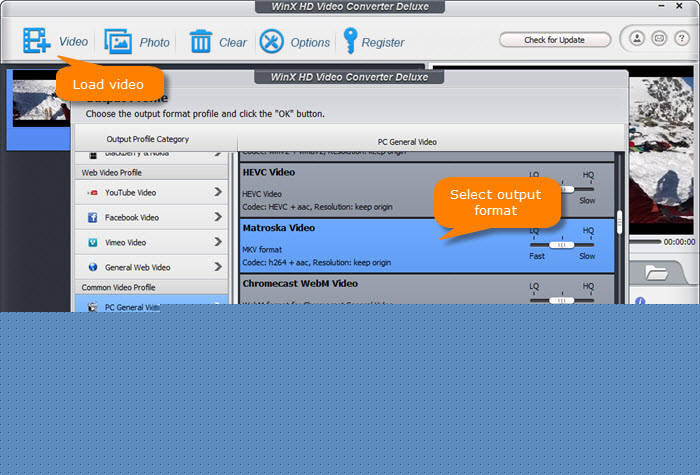The height and width of the screenshot is (475, 700).
Task: Adjust Chromecast WebM quality slider
Action: tap(562, 300)
